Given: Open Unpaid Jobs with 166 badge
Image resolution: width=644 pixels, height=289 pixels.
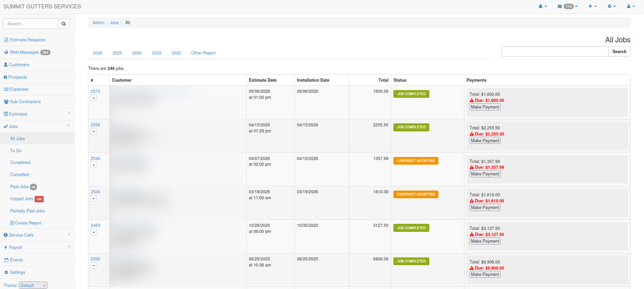Looking at the screenshot, I should (x=27, y=199).
